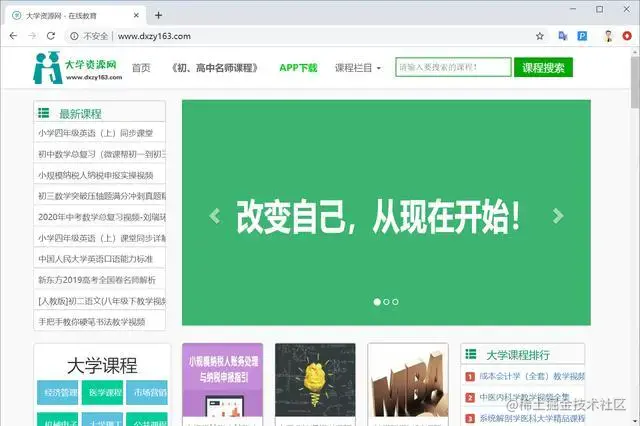This screenshot has width=640, height=426.
Task: Open 小学四年级英语（上）课堂同步详解 link
Action: pos(100,238)
